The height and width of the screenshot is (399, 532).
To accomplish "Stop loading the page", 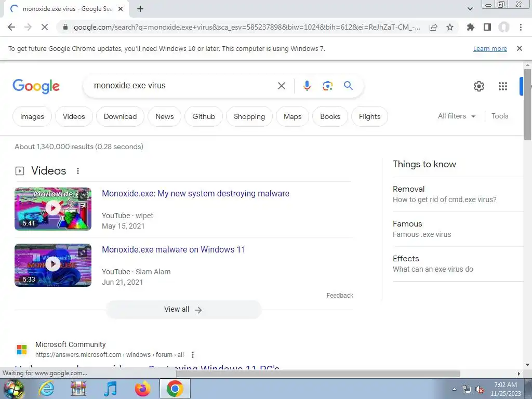I will pyautogui.click(x=45, y=27).
